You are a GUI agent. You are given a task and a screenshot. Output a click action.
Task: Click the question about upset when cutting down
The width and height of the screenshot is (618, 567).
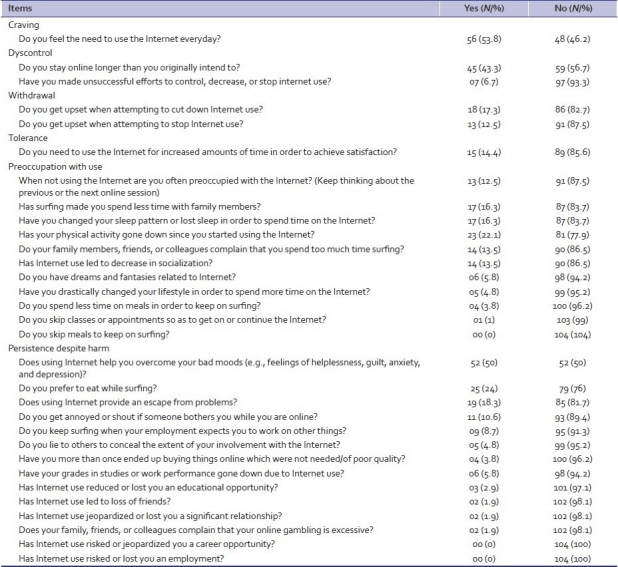coord(140,110)
